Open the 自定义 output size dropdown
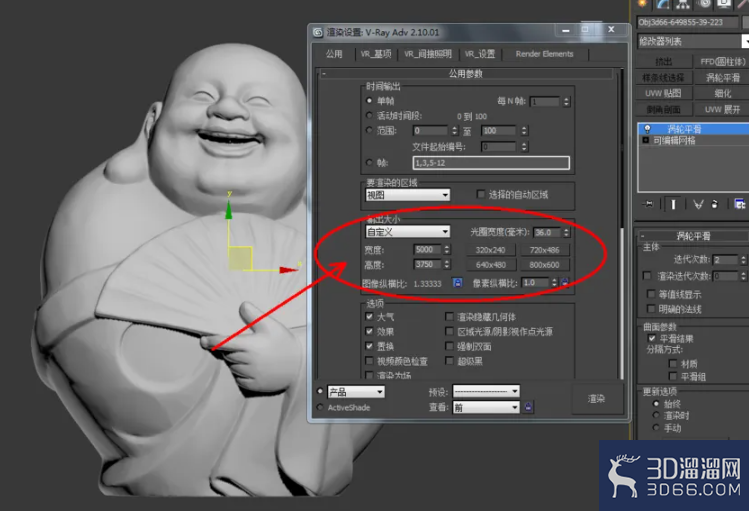Image resolution: width=749 pixels, height=511 pixels. [x=407, y=232]
